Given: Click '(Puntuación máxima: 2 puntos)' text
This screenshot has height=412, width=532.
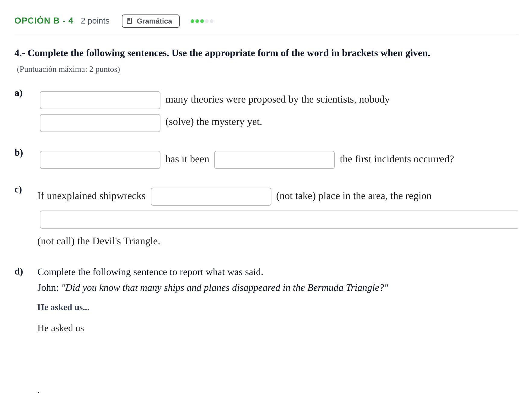Looking at the screenshot, I should pos(68,69).
